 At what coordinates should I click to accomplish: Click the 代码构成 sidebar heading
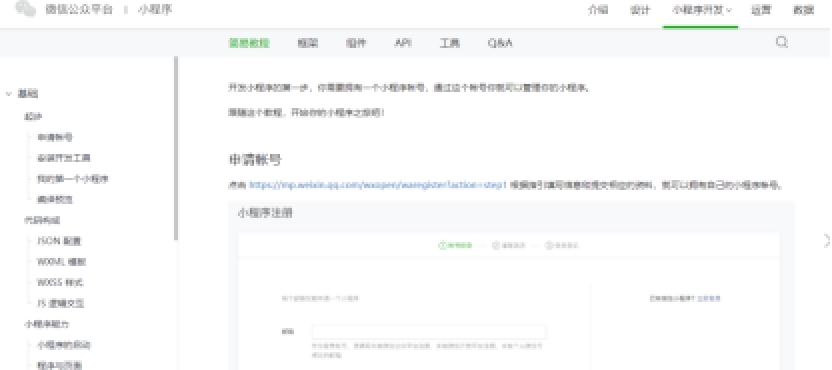coord(42,220)
